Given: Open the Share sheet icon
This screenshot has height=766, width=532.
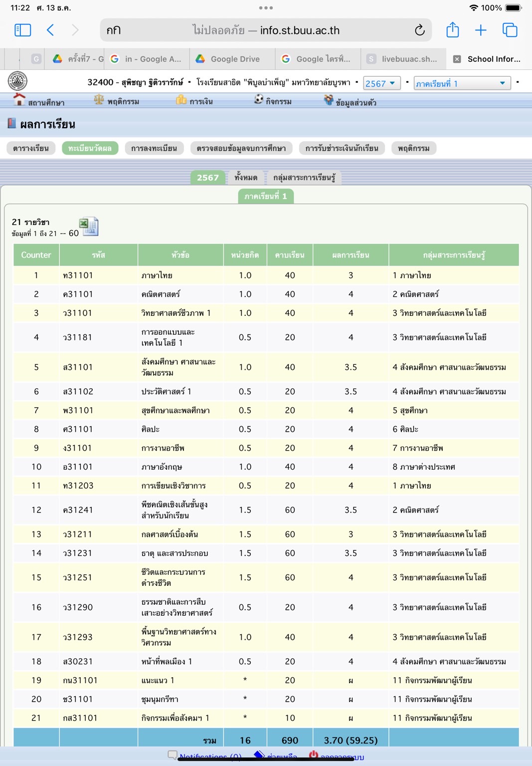Looking at the screenshot, I should 453,29.
